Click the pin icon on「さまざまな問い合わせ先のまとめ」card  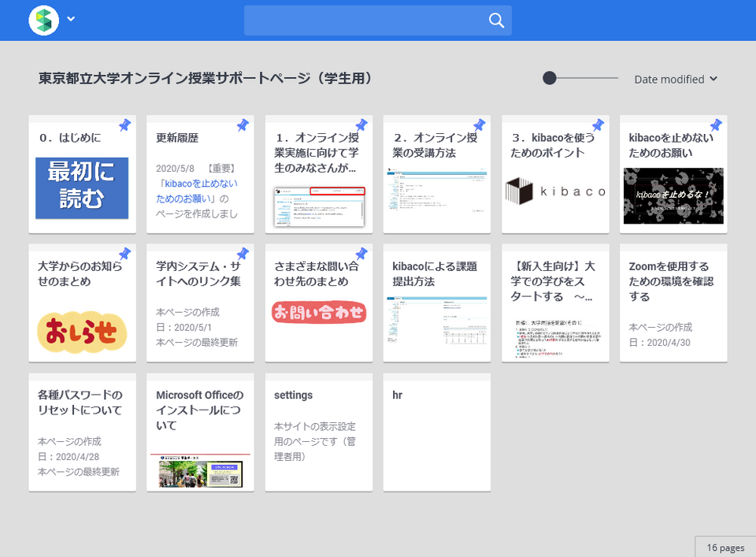point(361,254)
